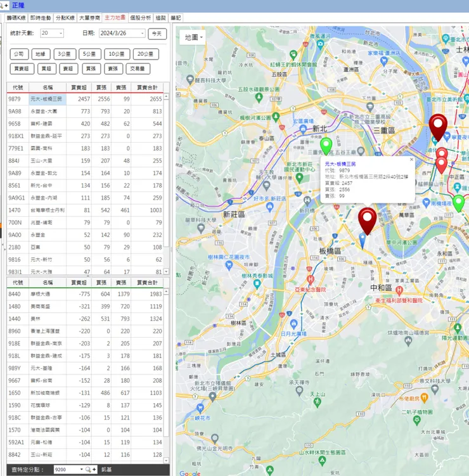Toggle the 公司 filter button

point(19,54)
